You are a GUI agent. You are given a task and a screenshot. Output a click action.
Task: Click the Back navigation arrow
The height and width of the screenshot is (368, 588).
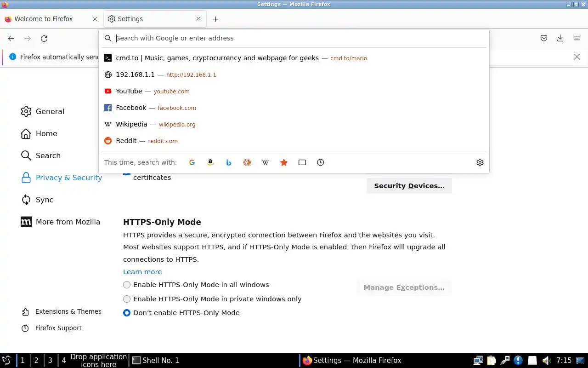click(x=11, y=39)
